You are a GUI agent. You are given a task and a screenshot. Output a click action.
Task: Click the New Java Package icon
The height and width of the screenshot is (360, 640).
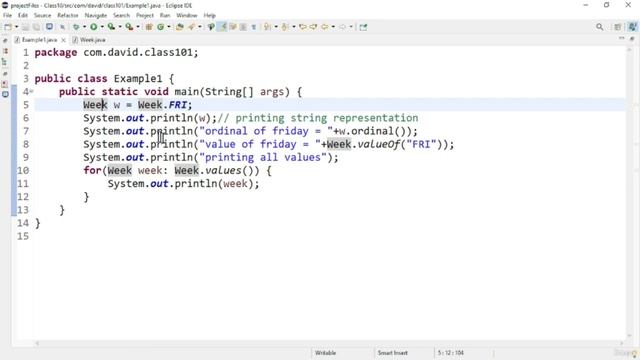point(149,27)
